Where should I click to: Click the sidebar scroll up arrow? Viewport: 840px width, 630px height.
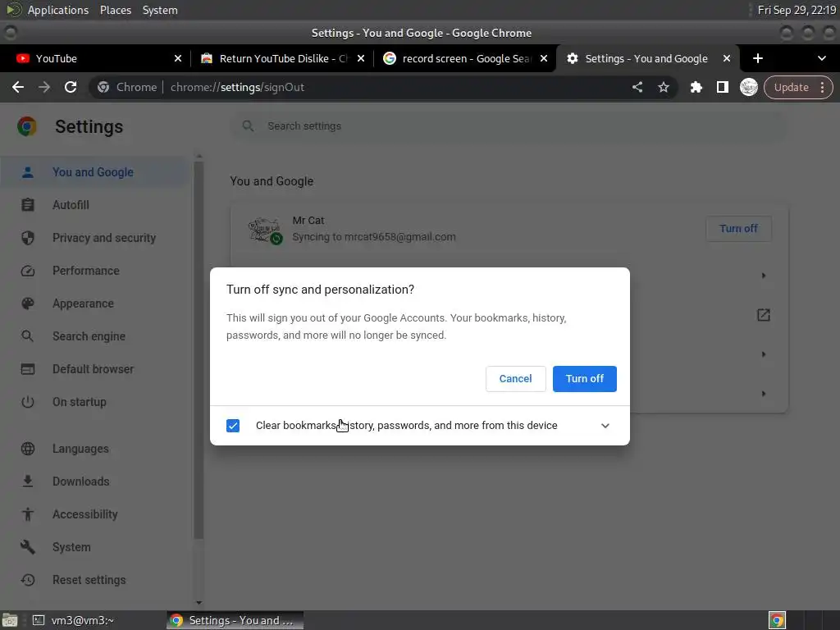pyautogui.click(x=199, y=157)
